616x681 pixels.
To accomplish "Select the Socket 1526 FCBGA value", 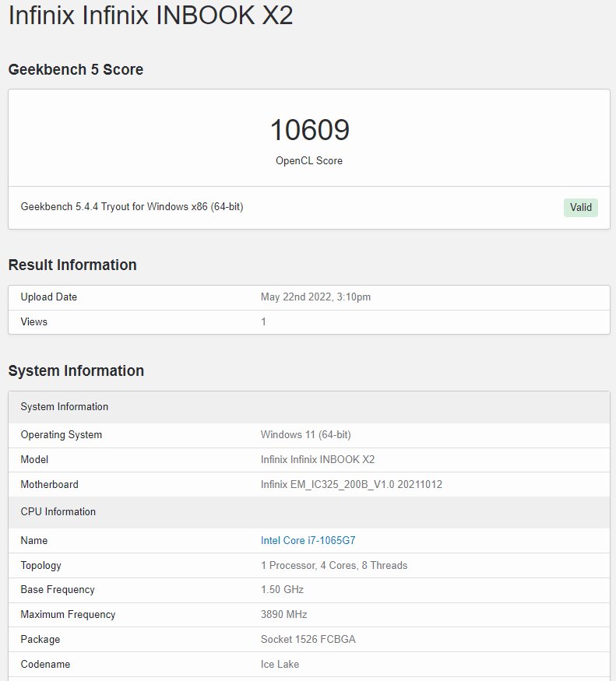I will [308, 639].
